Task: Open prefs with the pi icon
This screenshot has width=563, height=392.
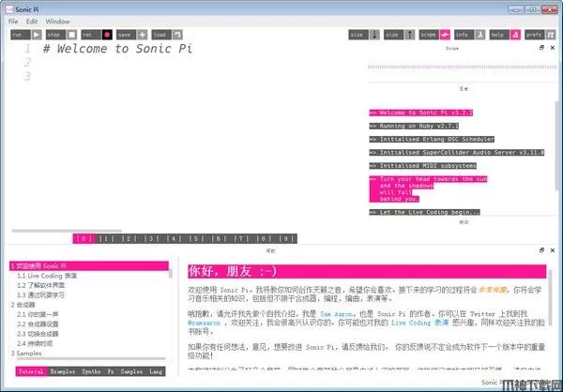Action: [549, 35]
